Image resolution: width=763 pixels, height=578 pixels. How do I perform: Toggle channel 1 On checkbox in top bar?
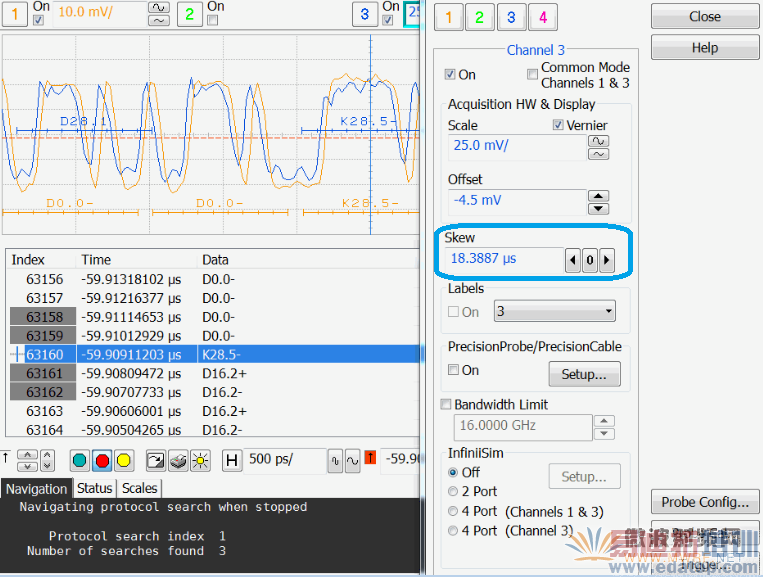(38, 20)
